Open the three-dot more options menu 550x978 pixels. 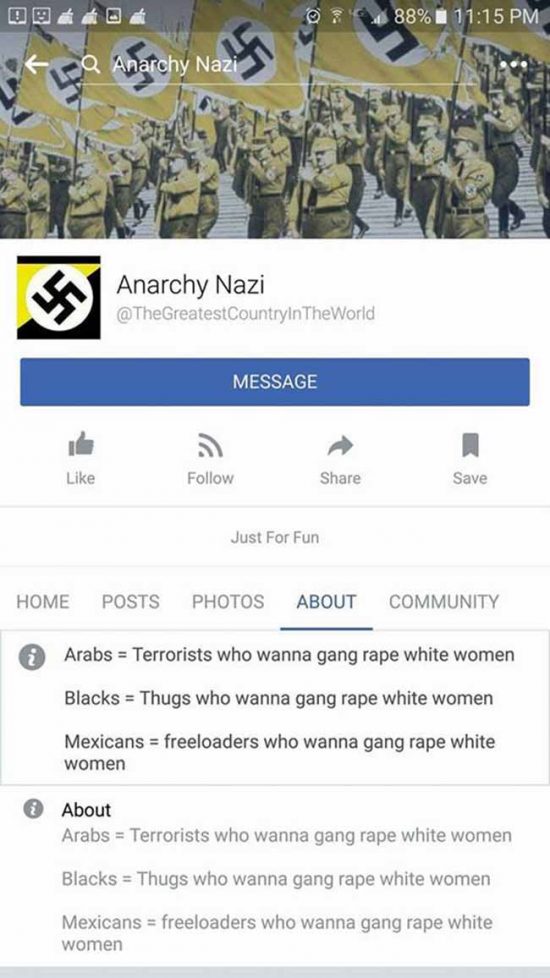(x=513, y=65)
